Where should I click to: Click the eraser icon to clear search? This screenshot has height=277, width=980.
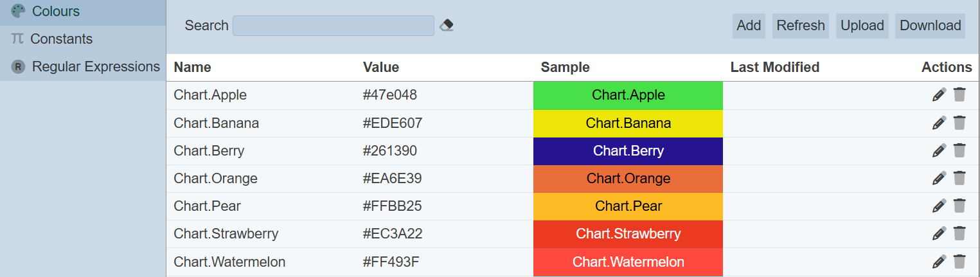click(x=447, y=25)
